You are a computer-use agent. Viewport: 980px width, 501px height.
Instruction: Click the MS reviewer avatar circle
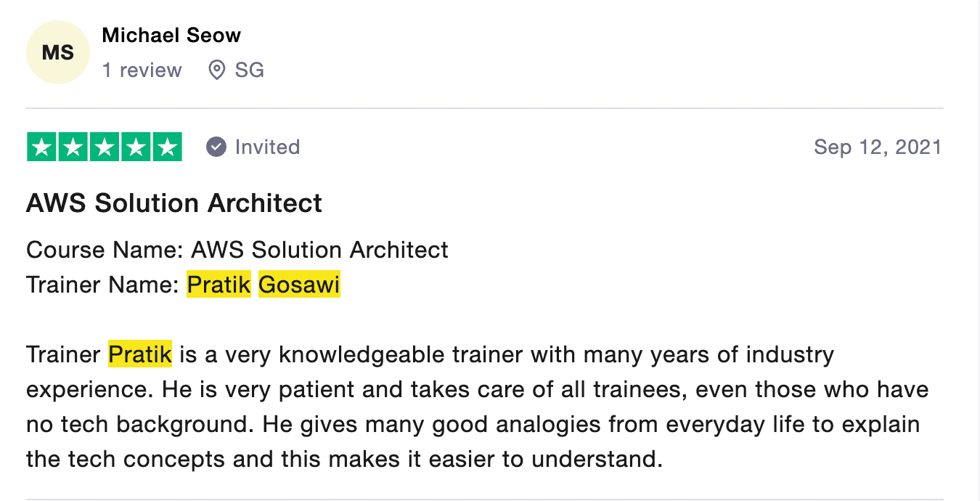tap(57, 53)
